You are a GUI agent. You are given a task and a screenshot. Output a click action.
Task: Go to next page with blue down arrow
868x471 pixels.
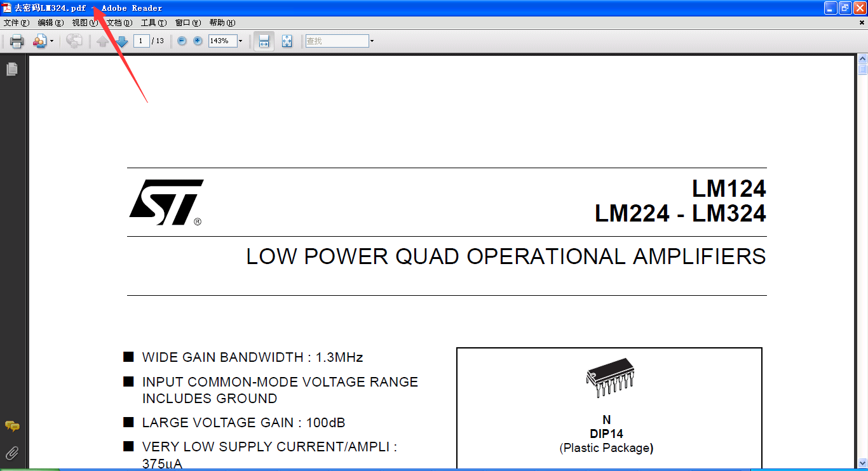point(122,41)
